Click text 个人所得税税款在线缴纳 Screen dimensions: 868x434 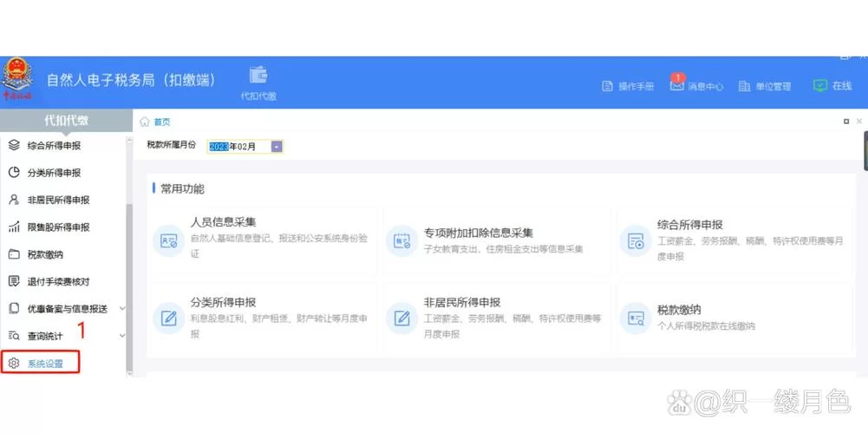point(706,325)
